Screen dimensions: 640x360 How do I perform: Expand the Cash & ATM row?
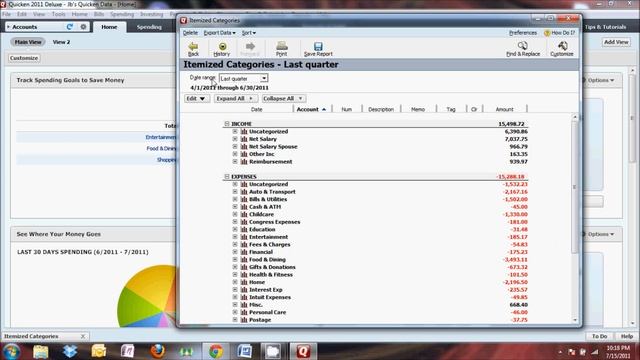235,207
